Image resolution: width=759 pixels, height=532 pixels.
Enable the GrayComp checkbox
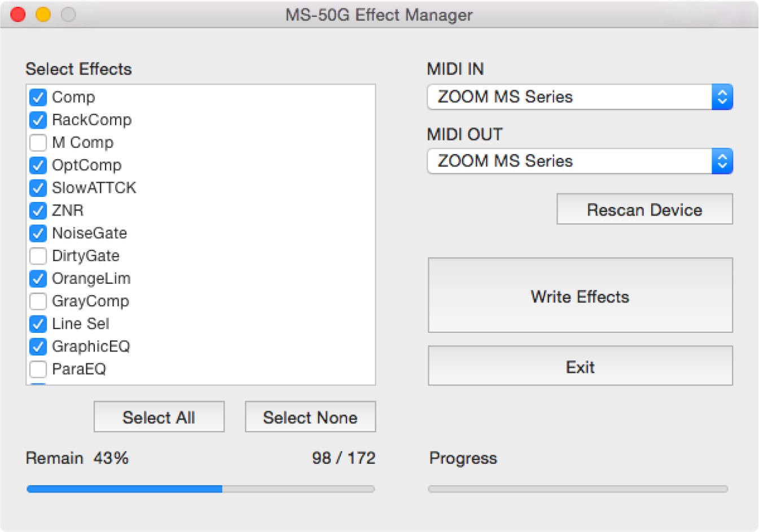click(x=38, y=301)
